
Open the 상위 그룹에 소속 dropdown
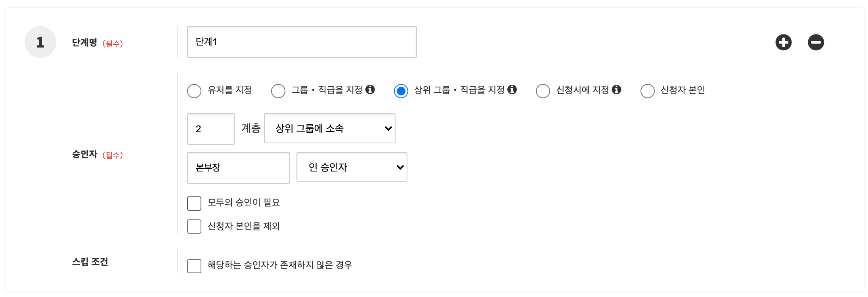click(x=329, y=128)
